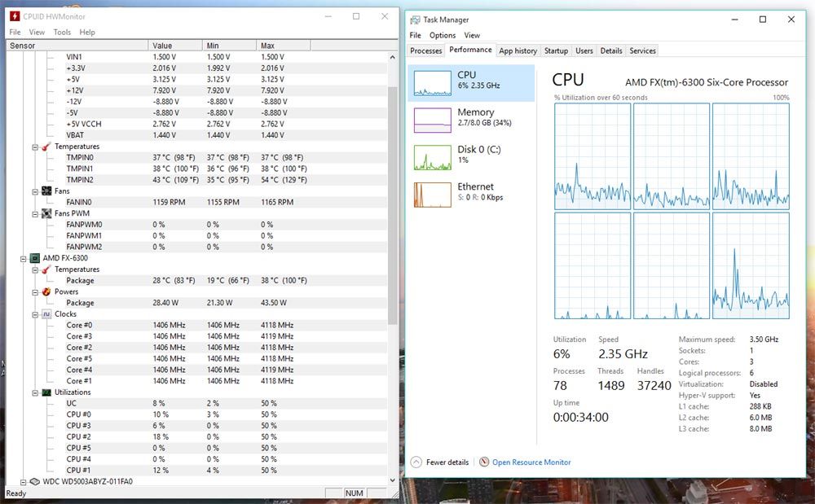Open Resource Monitor link
The height and width of the screenshot is (504, 815).
[531, 462]
